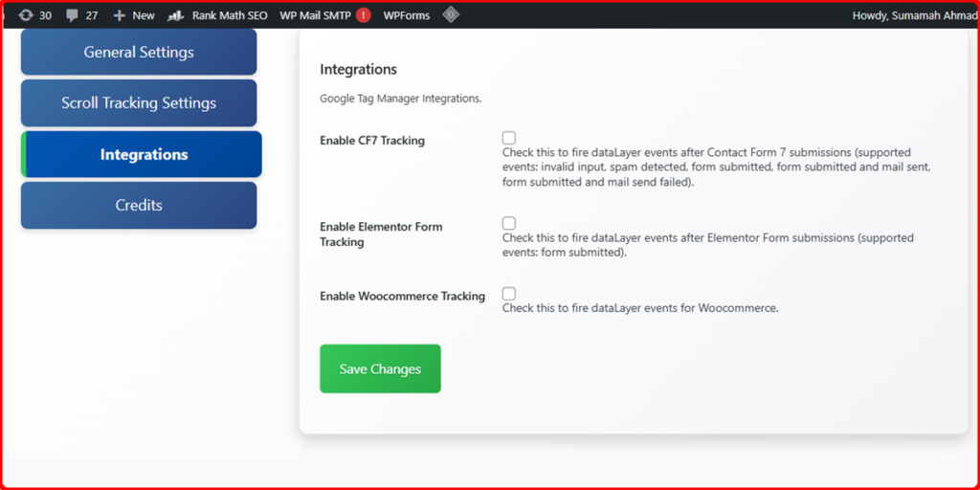
Task: Click the Contact Form 7 submissions description text
Action: [717, 167]
